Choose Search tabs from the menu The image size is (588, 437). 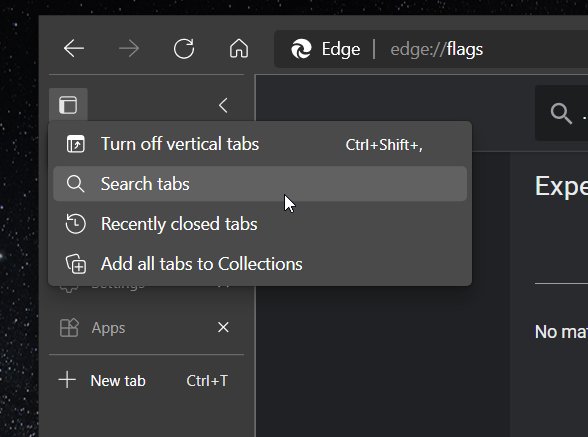click(x=260, y=184)
